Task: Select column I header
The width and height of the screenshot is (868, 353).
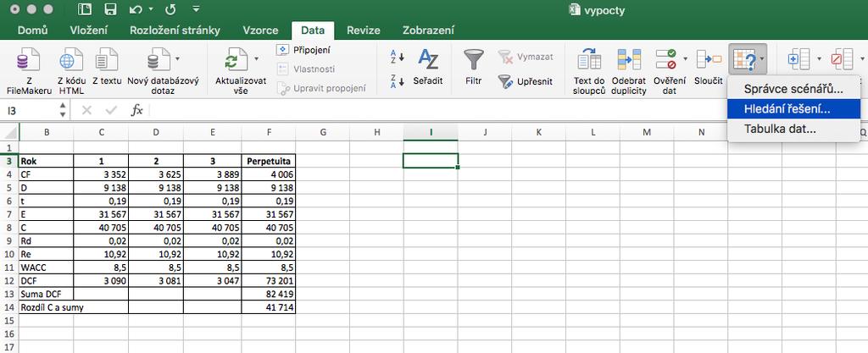Action: [x=431, y=132]
